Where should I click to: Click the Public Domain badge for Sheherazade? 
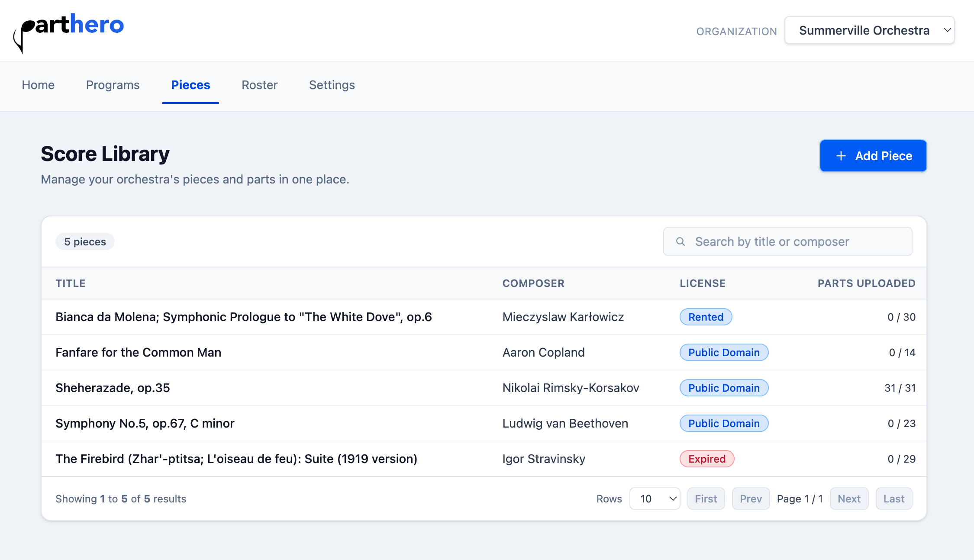point(723,388)
